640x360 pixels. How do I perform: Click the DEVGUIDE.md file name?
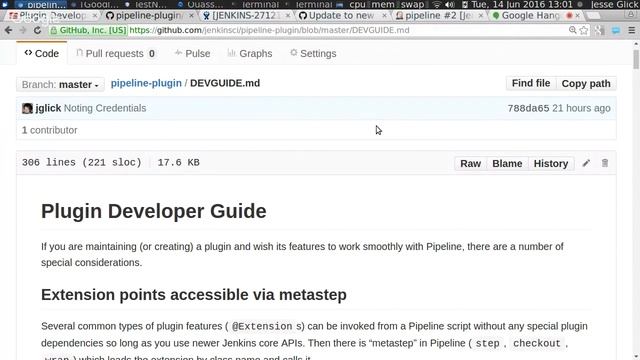[225, 83]
